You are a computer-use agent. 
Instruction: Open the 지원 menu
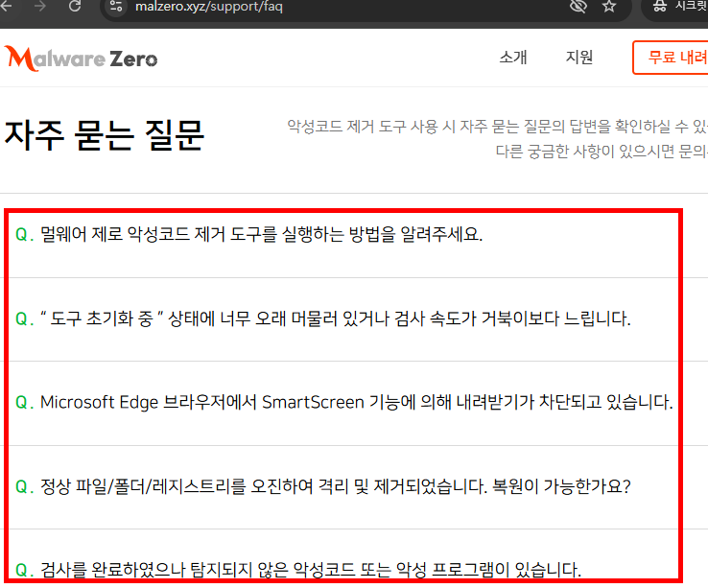578,58
